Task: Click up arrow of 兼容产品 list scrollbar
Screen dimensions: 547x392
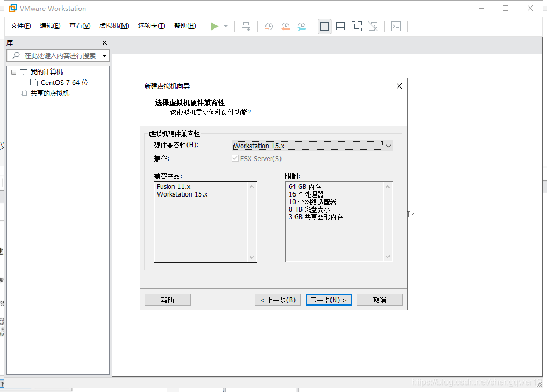Action: [x=251, y=187]
